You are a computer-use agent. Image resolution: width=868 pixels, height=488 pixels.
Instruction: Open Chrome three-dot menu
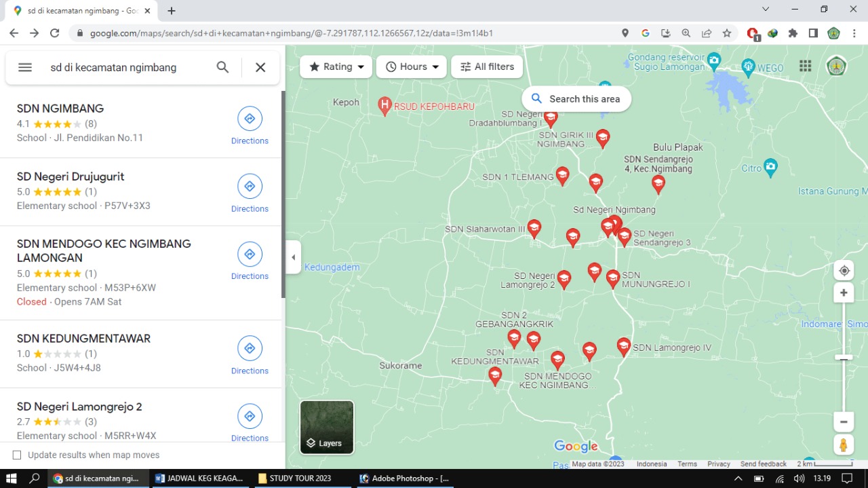(x=854, y=33)
